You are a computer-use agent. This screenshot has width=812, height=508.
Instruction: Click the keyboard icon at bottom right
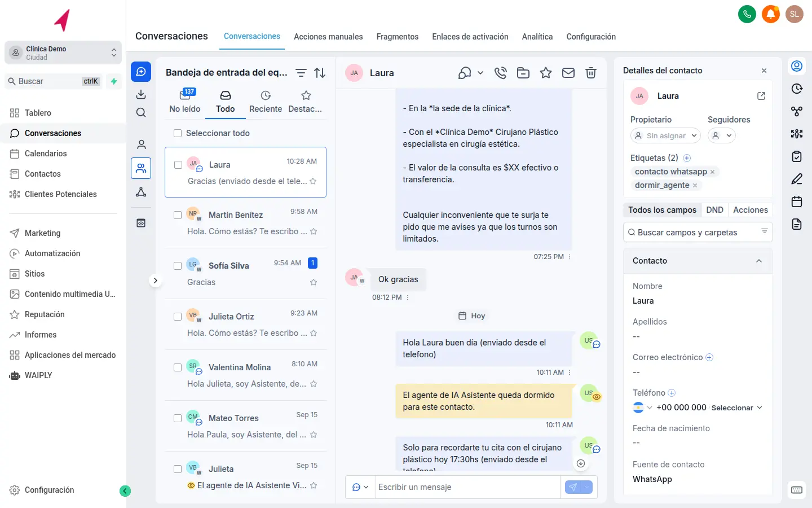(x=797, y=490)
